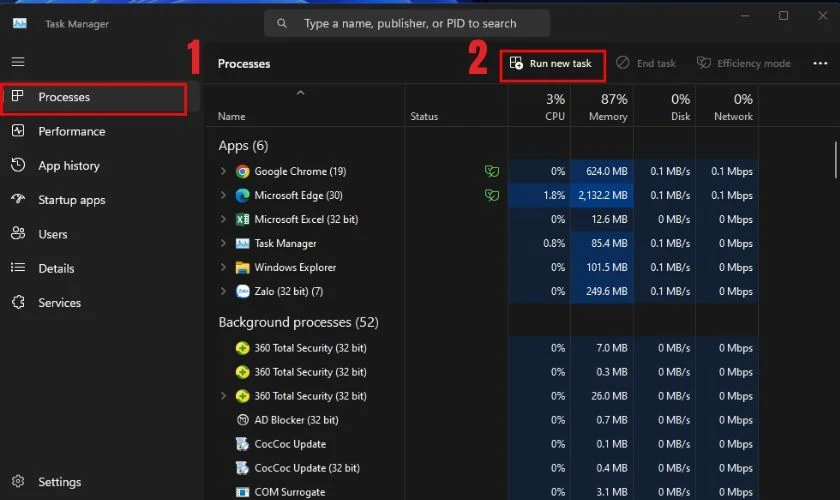Click Zalo's 249.6 MB memory value
Viewport: 840px width, 500px height.
pos(606,292)
